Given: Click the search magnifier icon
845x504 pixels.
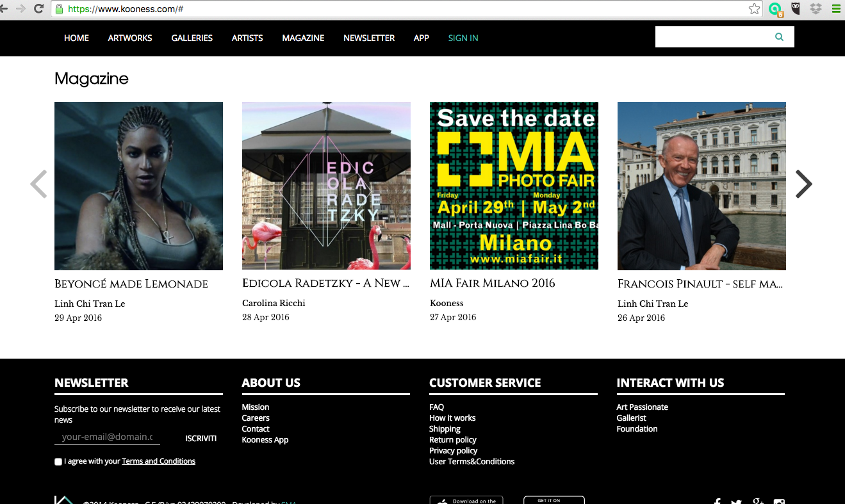Looking at the screenshot, I should pos(779,37).
